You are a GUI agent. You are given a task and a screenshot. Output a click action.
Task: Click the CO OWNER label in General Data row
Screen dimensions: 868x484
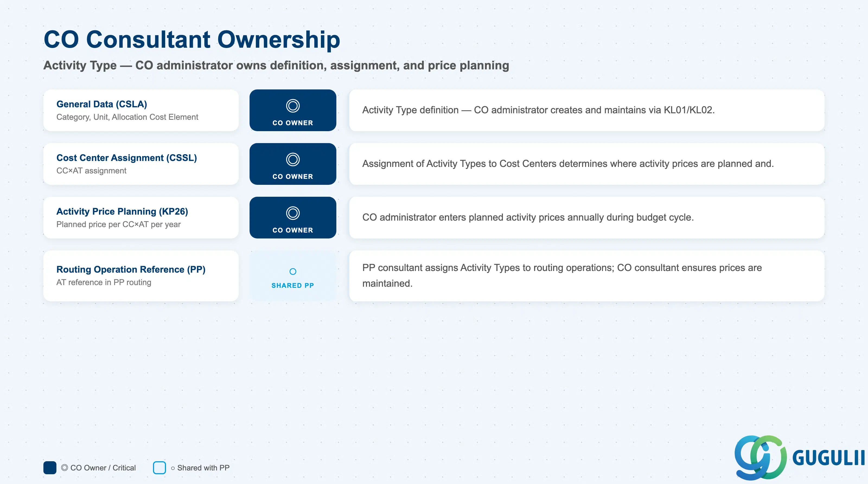click(293, 123)
